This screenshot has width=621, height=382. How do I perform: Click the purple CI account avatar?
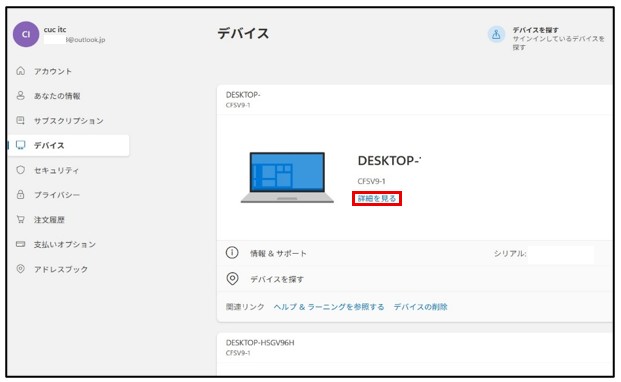[x=26, y=34]
